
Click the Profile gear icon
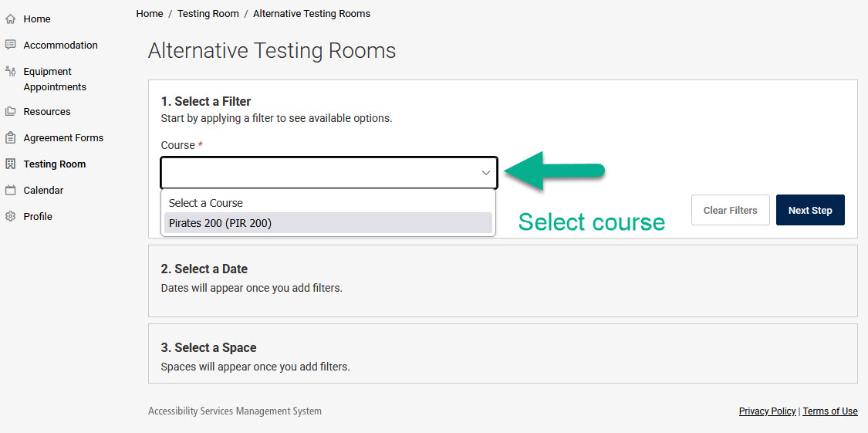pos(10,216)
